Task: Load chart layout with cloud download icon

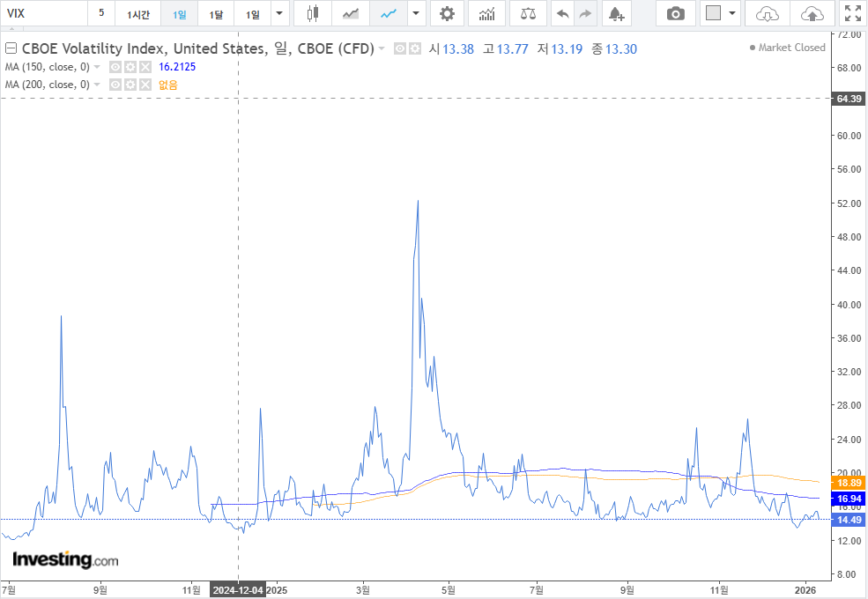Action: [x=768, y=13]
